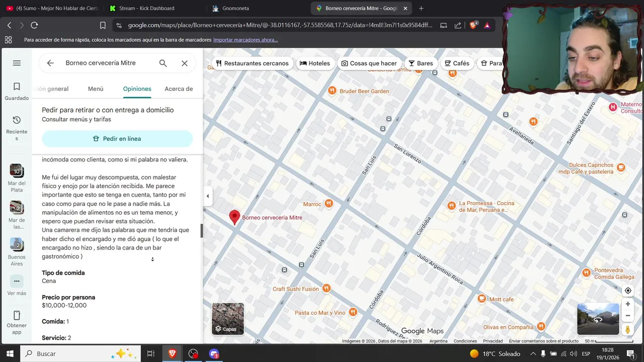Select the Bares filter chip

421,63
